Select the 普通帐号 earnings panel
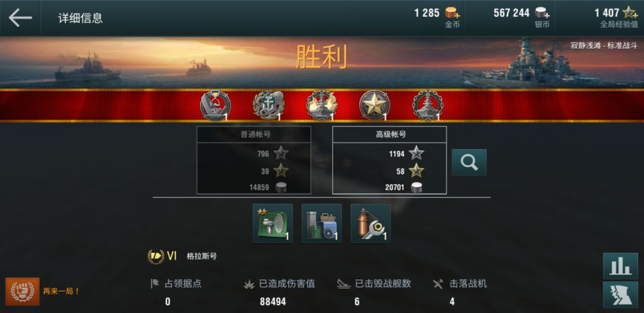The height and width of the screenshot is (313, 644). click(254, 160)
